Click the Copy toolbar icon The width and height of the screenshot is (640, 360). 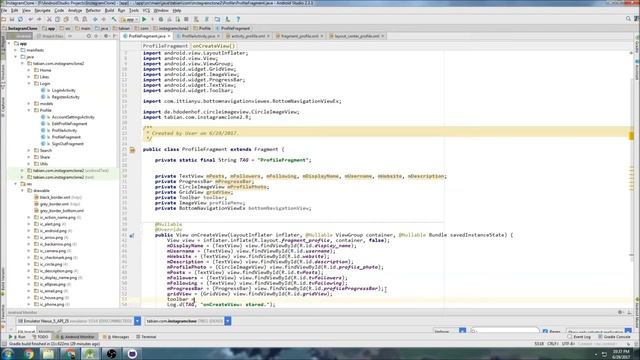(58, 19)
